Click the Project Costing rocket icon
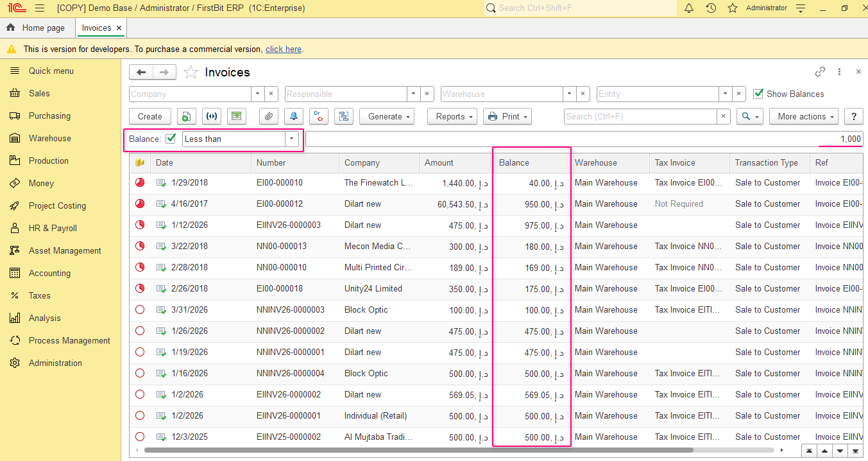This screenshot has width=868, height=461. [15, 205]
